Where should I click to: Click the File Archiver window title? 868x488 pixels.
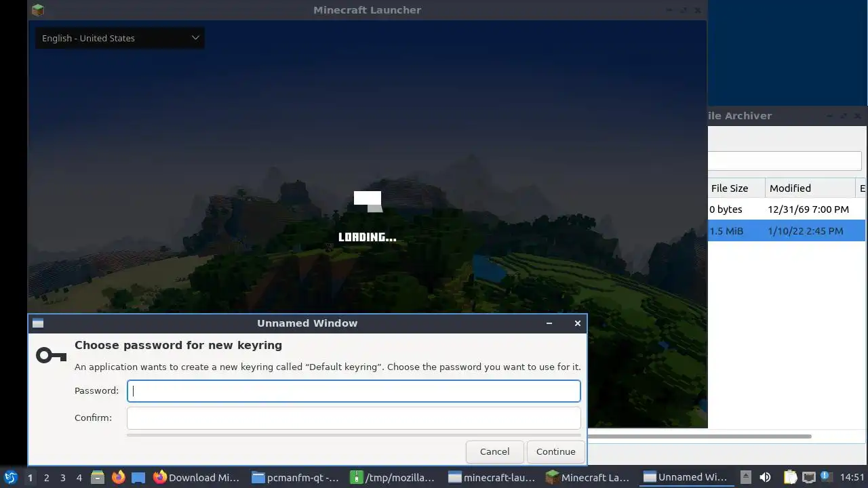[x=739, y=116]
